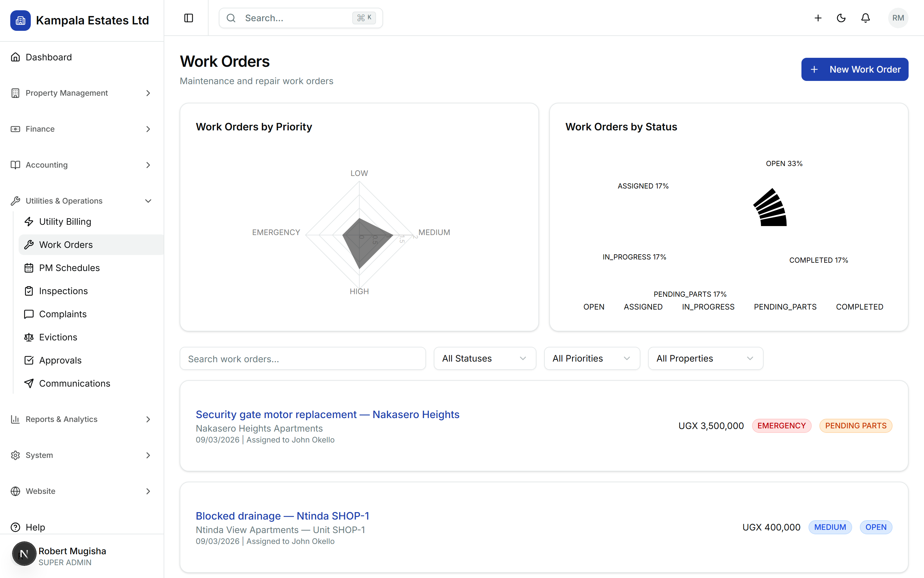Image resolution: width=924 pixels, height=578 pixels.
Task: Click the Utility Billing lightning icon
Action: 29,222
